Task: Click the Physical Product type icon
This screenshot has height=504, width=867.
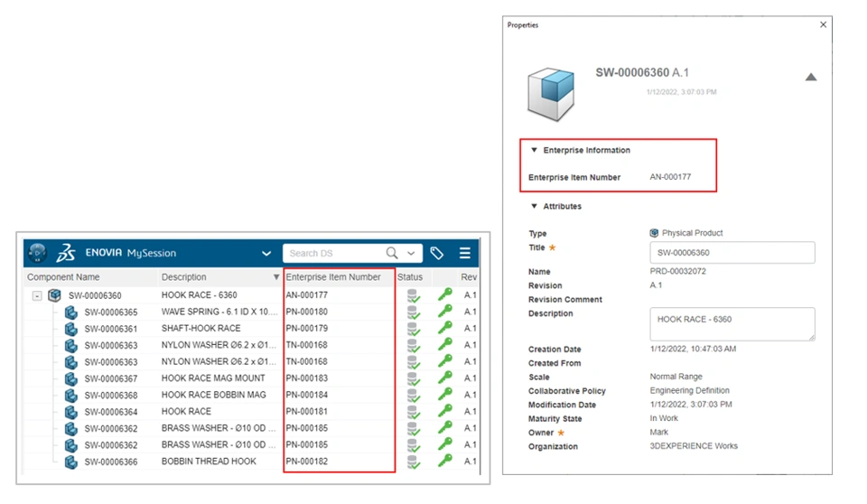Action: pyautogui.click(x=654, y=233)
